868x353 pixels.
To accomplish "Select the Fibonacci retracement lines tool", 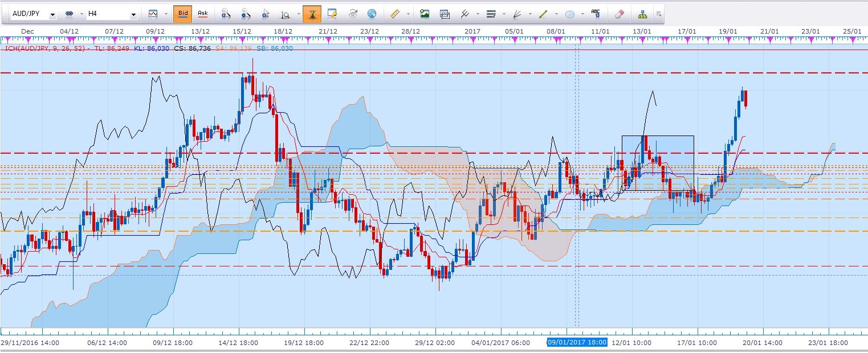I will pyautogui.click(x=491, y=13).
